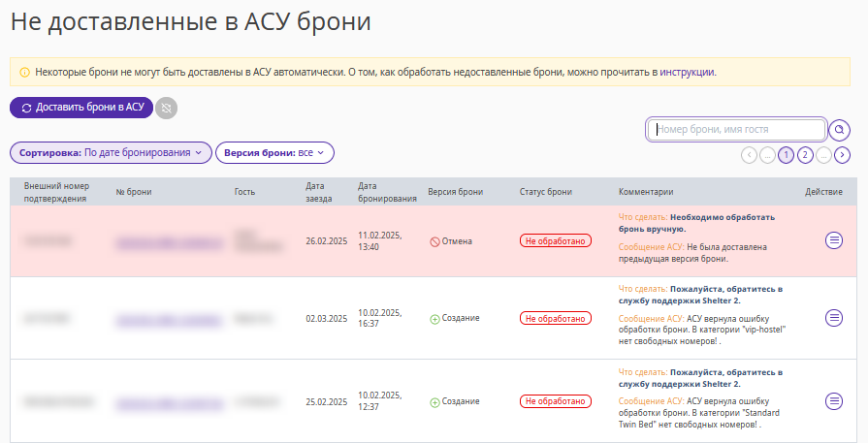Image resolution: width=868 pixels, height=443 pixels.
Task: Click the search magnifier icon button
Action: point(839,130)
